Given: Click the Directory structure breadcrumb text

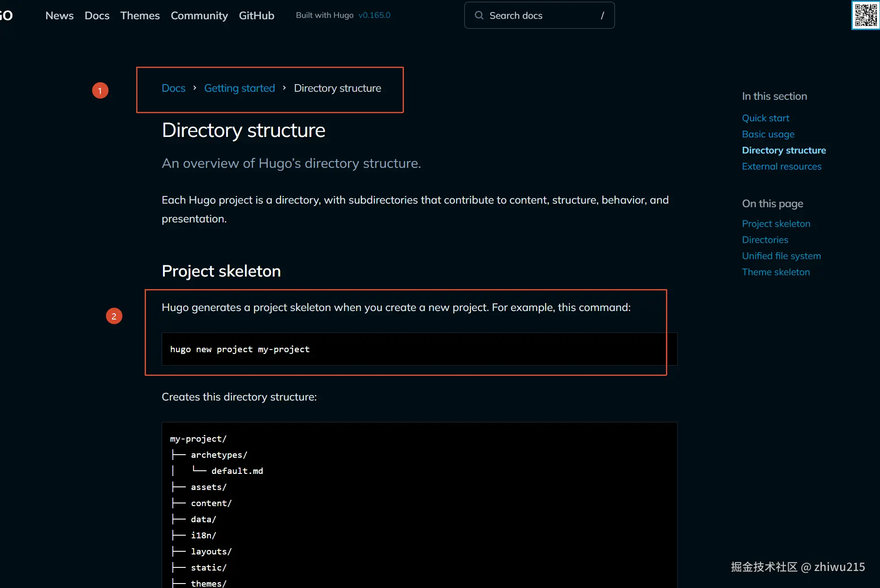Looking at the screenshot, I should click(x=338, y=88).
